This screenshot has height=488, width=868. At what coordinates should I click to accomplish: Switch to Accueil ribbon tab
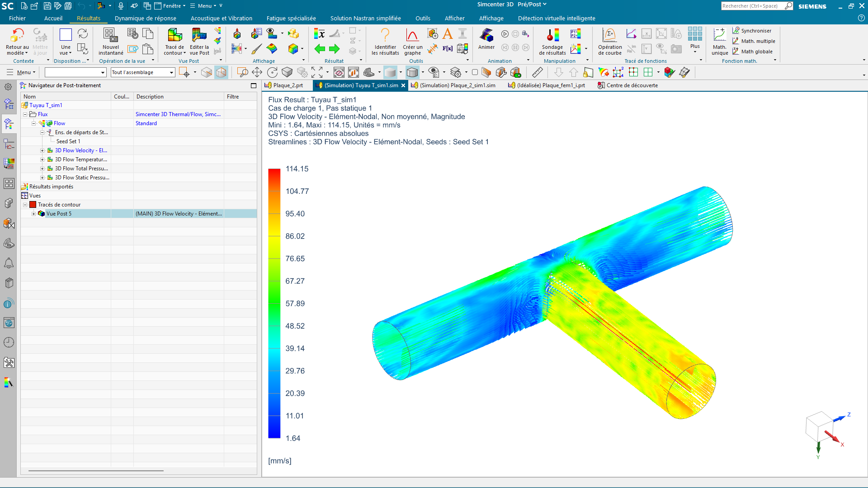point(53,19)
